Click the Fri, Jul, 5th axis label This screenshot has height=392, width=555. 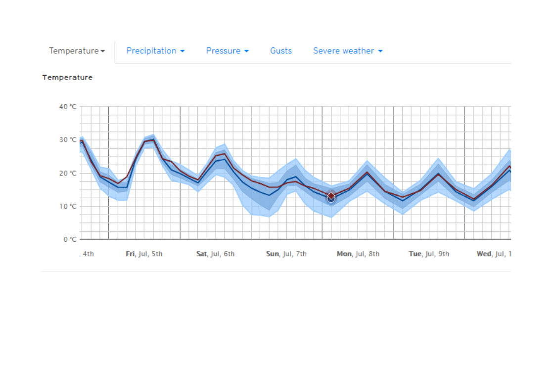click(144, 254)
